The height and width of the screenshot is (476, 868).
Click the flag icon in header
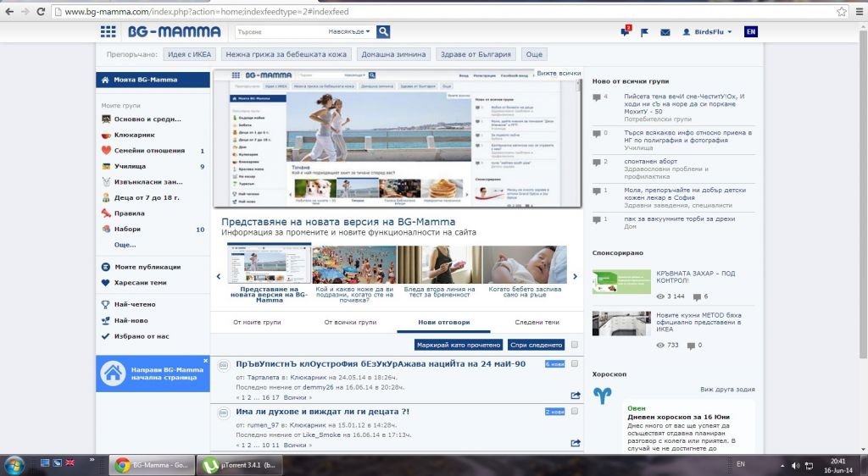645,32
